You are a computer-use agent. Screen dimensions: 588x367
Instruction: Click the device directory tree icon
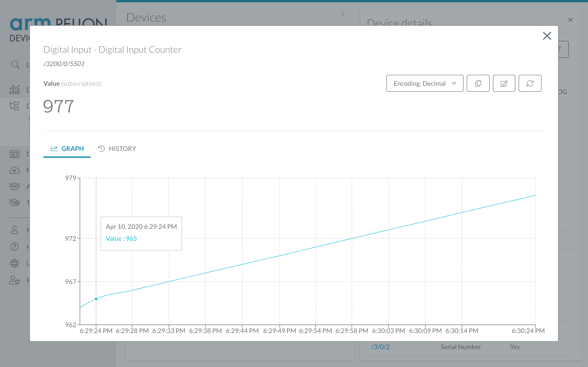coord(14,106)
